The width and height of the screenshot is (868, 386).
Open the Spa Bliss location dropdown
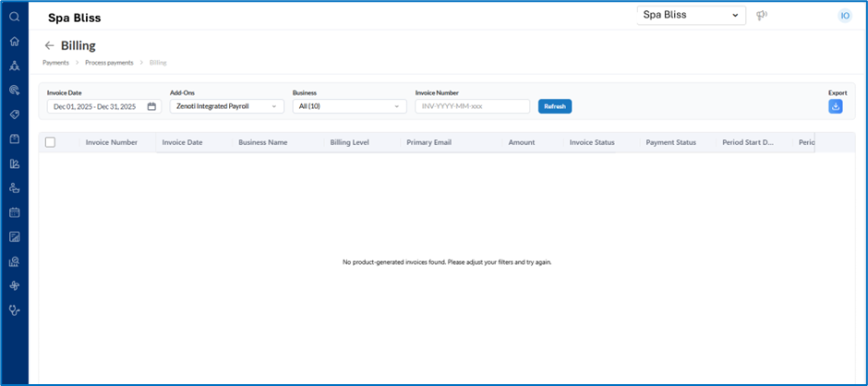click(x=691, y=15)
